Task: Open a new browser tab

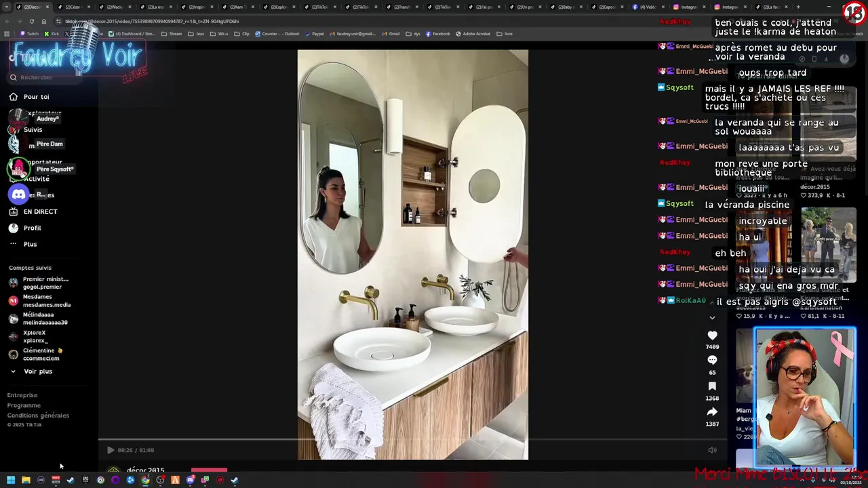Action: [x=797, y=7]
